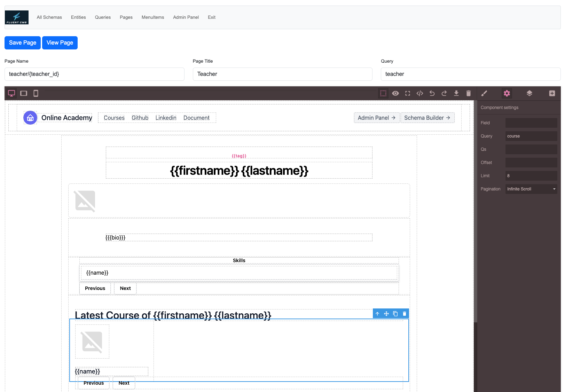Viewport: 565px width, 392px height.
Task: Switch to mobile preview mode
Action: (x=36, y=93)
